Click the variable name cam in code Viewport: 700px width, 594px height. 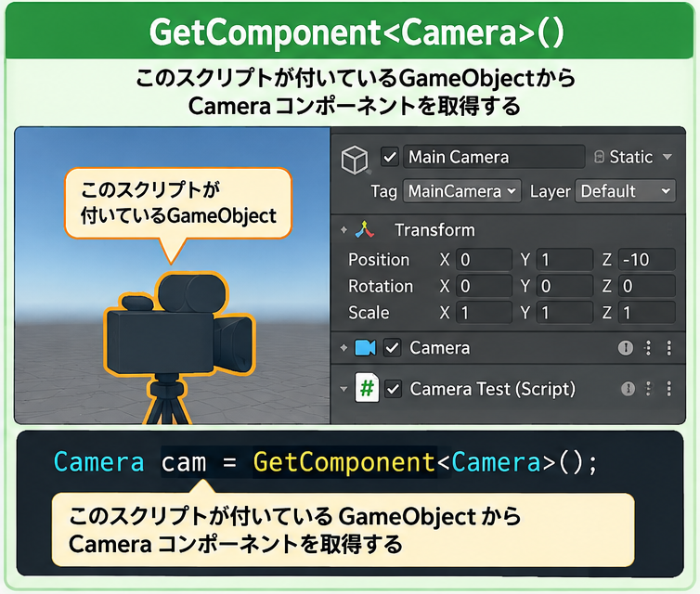coord(184,462)
